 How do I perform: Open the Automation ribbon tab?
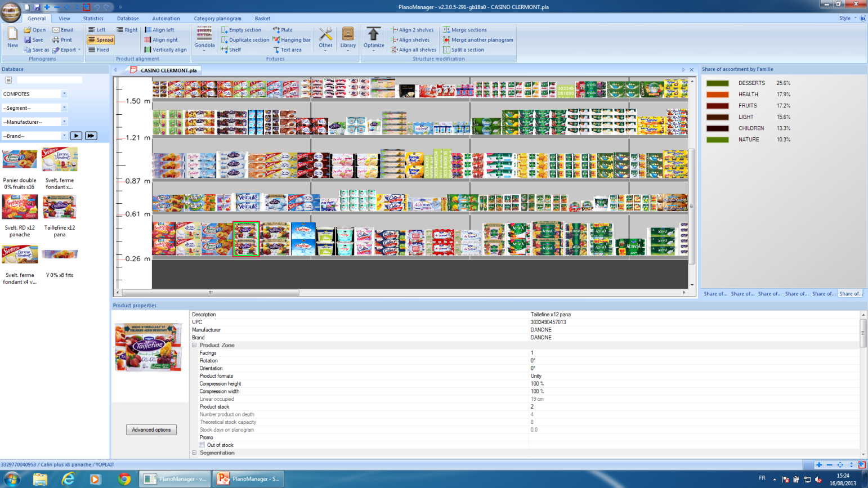[x=166, y=19]
